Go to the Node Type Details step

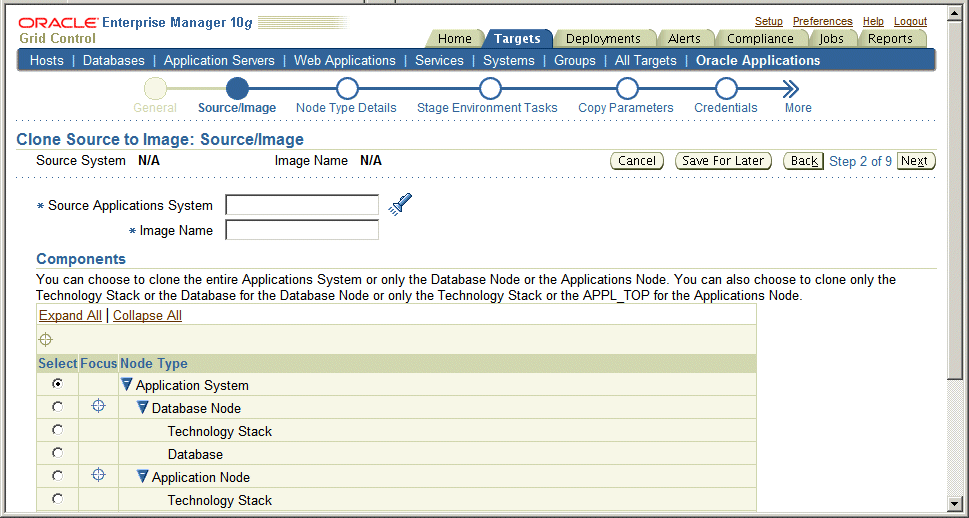pyautogui.click(x=347, y=88)
